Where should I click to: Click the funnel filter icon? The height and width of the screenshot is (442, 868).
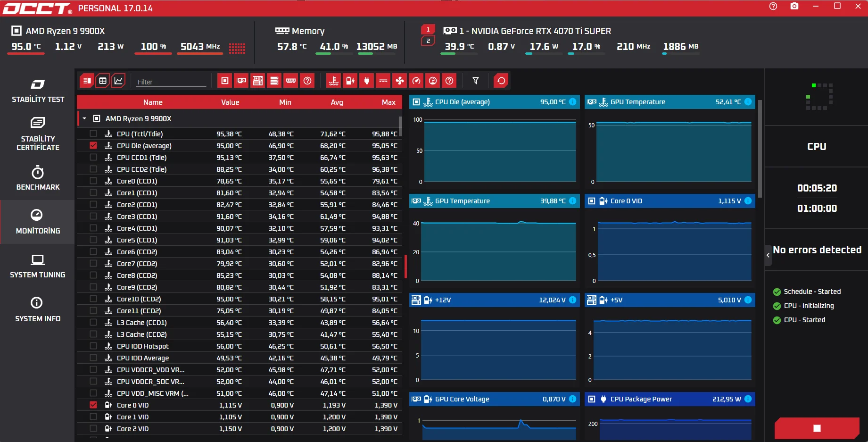click(476, 81)
